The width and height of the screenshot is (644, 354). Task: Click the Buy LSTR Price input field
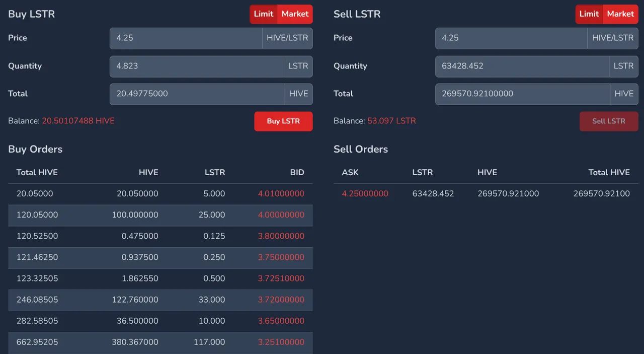(x=186, y=38)
